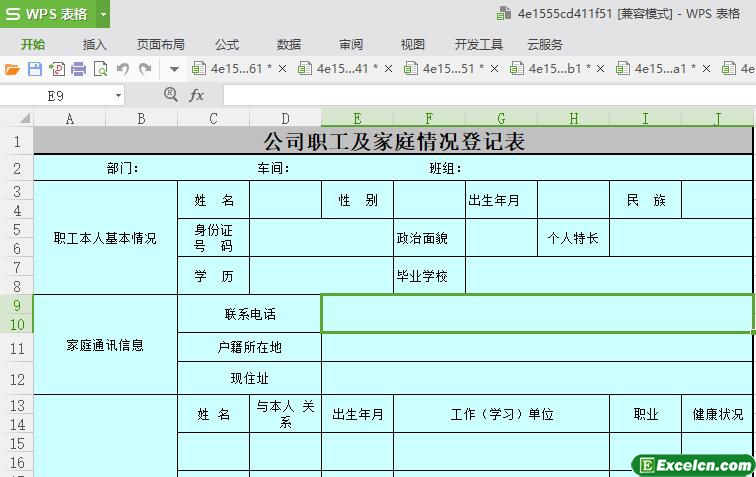Click the 民 族 cell
Viewport: 756px width, 477px height.
(x=646, y=200)
